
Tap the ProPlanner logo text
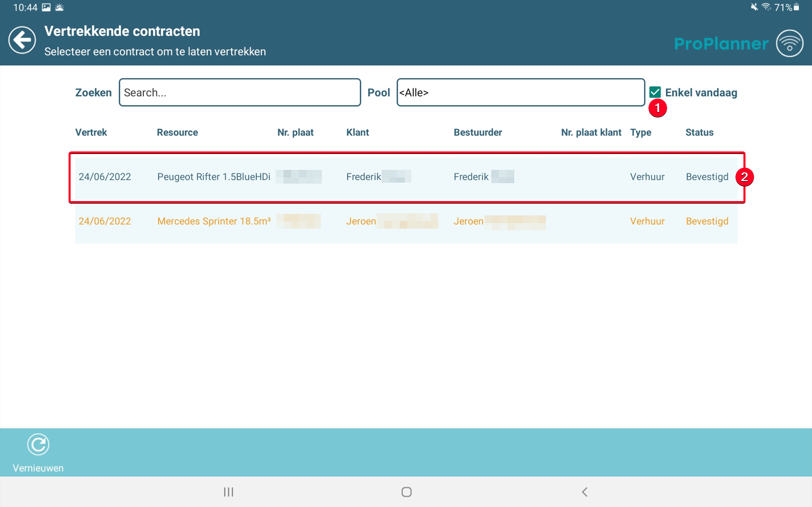721,43
